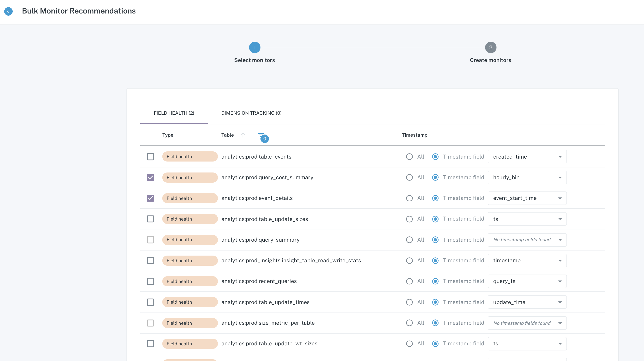The width and height of the screenshot is (644, 361).
Task: Select All radio for size_metric_per_table
Action: (409, 323)
